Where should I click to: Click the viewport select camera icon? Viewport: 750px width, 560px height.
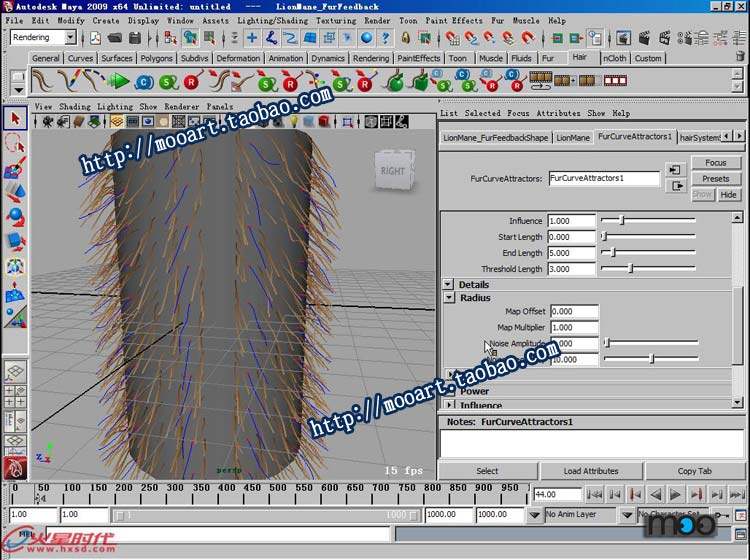(x=48, y=122)
